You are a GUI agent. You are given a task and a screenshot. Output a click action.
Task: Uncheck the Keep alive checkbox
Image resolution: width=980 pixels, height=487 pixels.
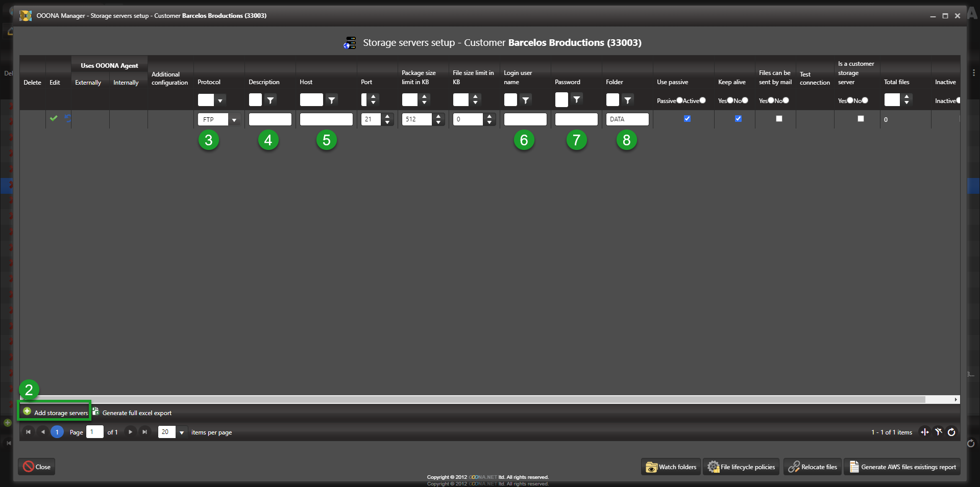click(738, 119)
